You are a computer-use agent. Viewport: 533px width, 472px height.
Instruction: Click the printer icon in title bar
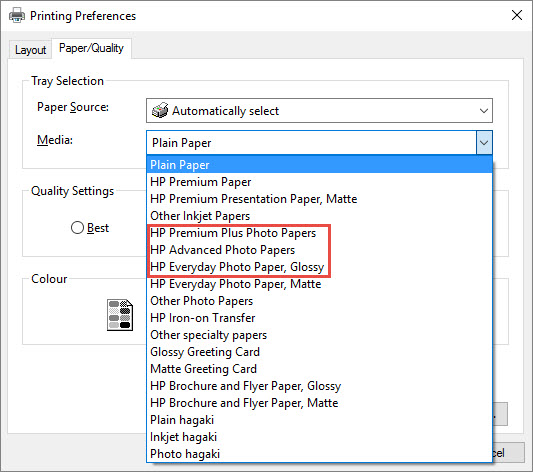coord(17,16)
